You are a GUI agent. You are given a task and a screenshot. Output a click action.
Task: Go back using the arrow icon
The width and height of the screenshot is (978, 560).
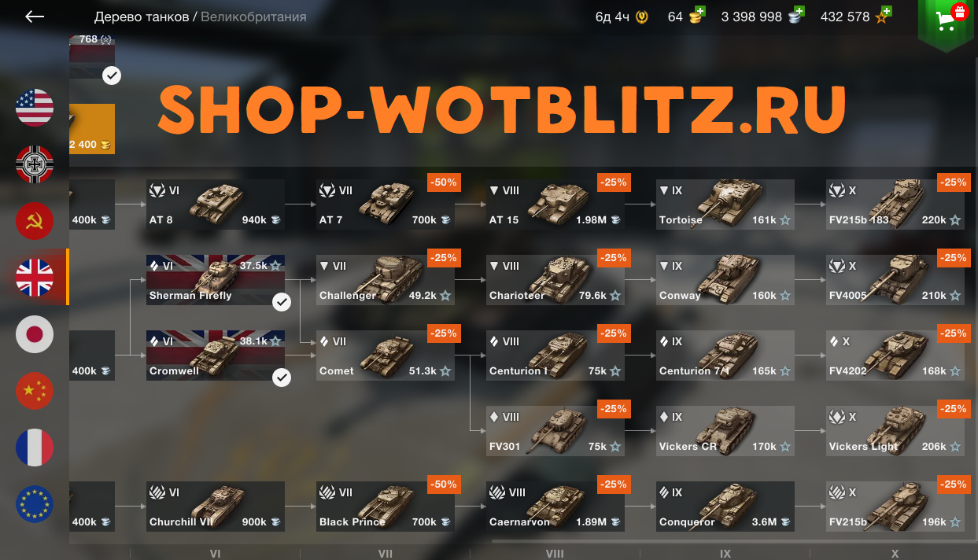pyautogui.click(x=35, y=17)
